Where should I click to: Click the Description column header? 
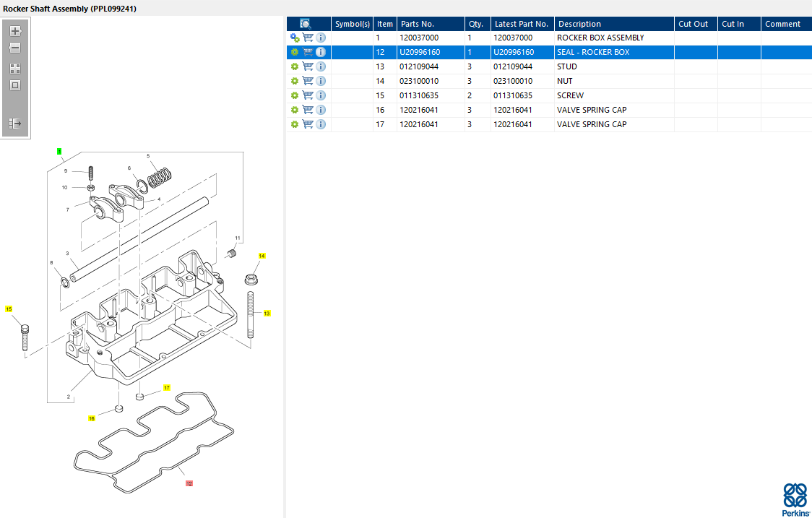coord(579,24)
